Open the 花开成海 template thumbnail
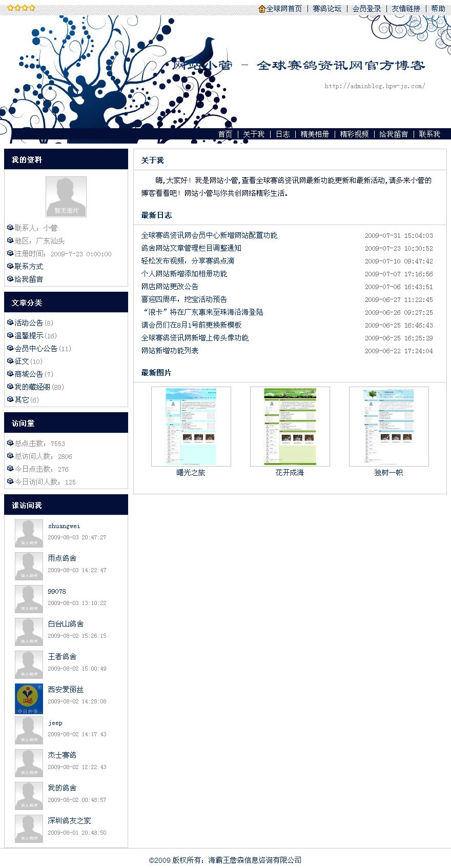 (290, 427)
